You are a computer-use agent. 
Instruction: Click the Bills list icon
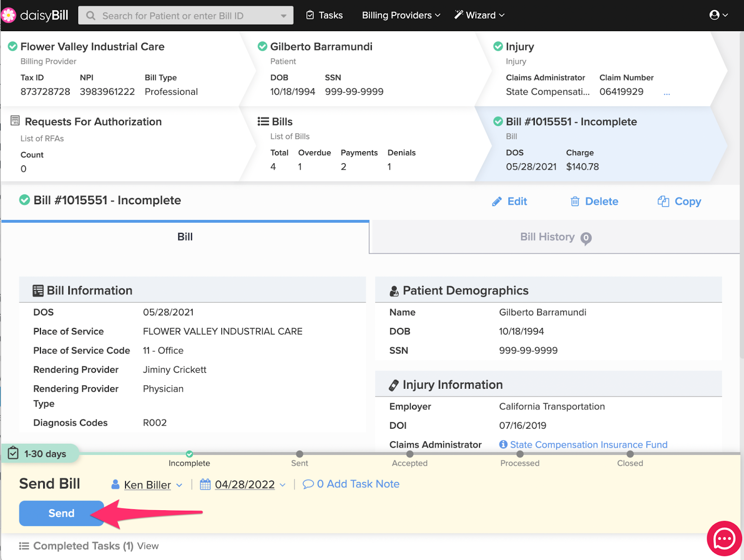pyautogui.click(x=263, y=121)
